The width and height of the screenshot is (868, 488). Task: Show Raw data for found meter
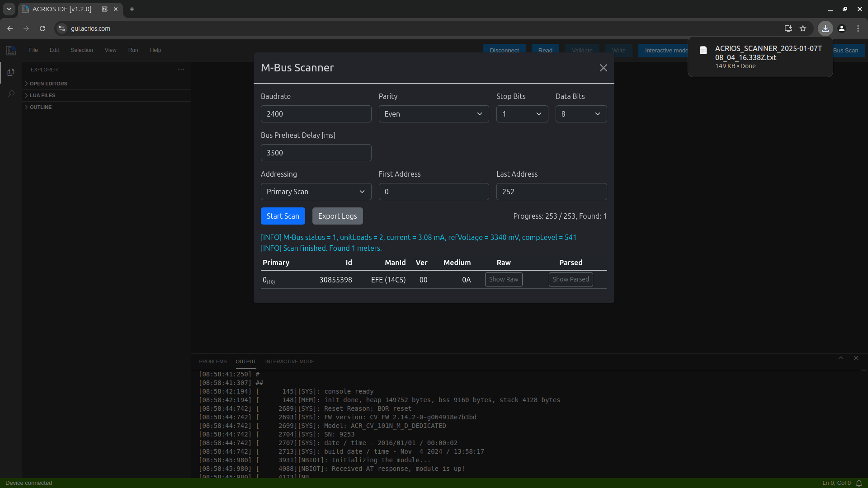point(504,279)
